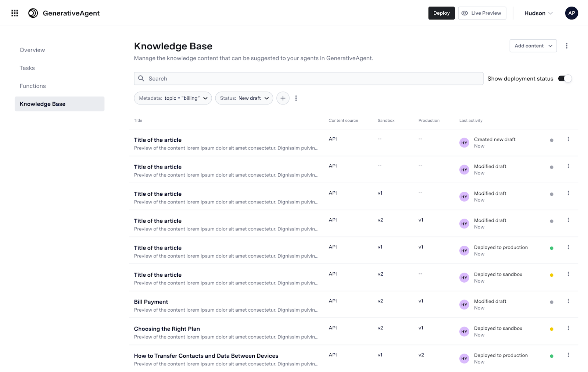Toggle Show deployment status switch
Screen dimensions: 588x372
pos(564,79)
